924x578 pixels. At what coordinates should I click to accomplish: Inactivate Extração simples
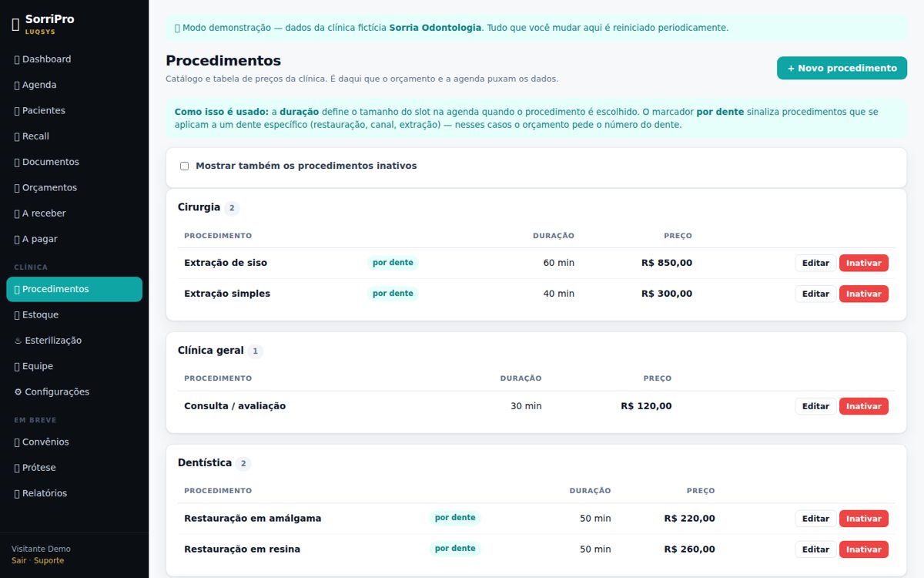pyautogui.click(x=864, y=294)
